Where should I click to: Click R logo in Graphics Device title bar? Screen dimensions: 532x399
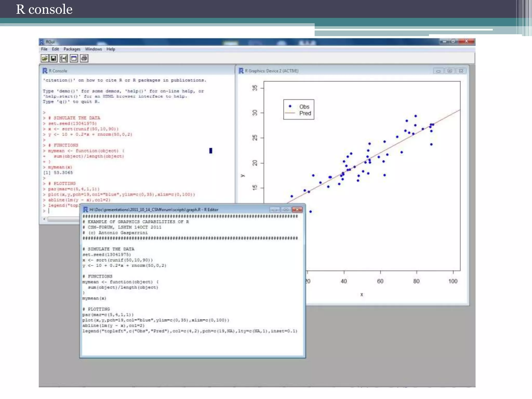click(x=241, y=71)
